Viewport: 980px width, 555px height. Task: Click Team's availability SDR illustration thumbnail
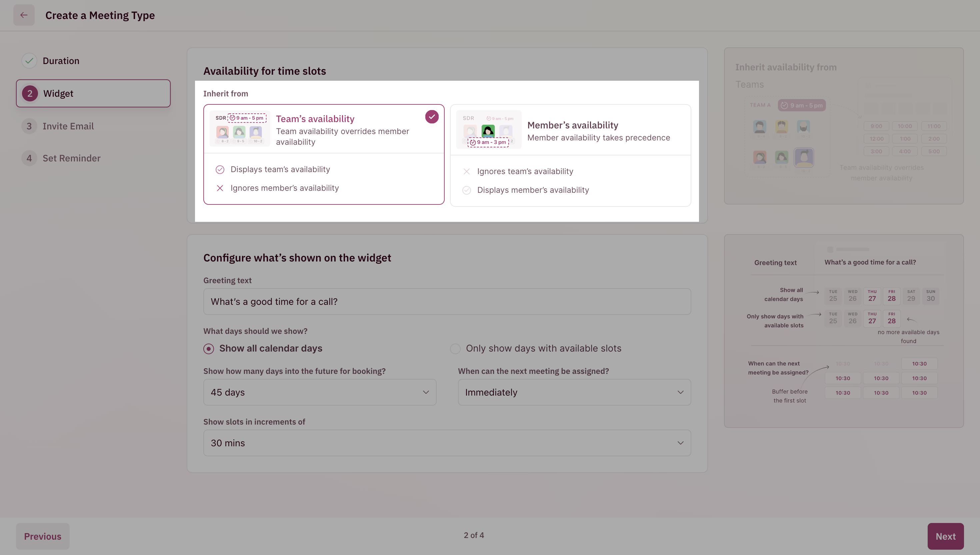coord(240,129)
